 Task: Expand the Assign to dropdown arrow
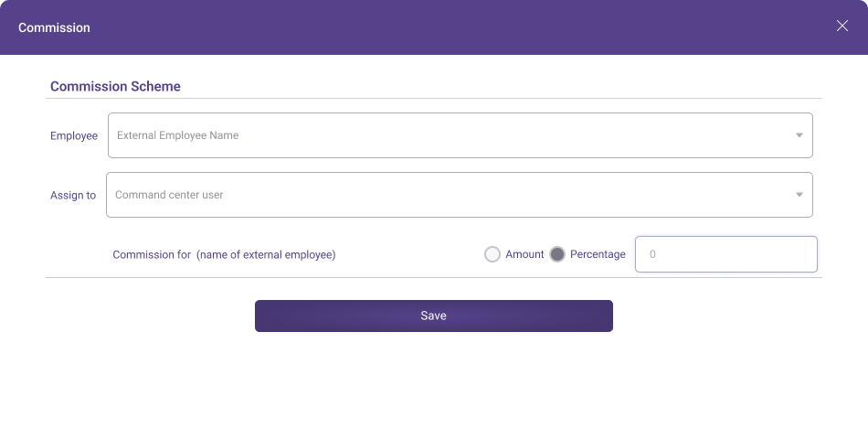coord(799,195)
